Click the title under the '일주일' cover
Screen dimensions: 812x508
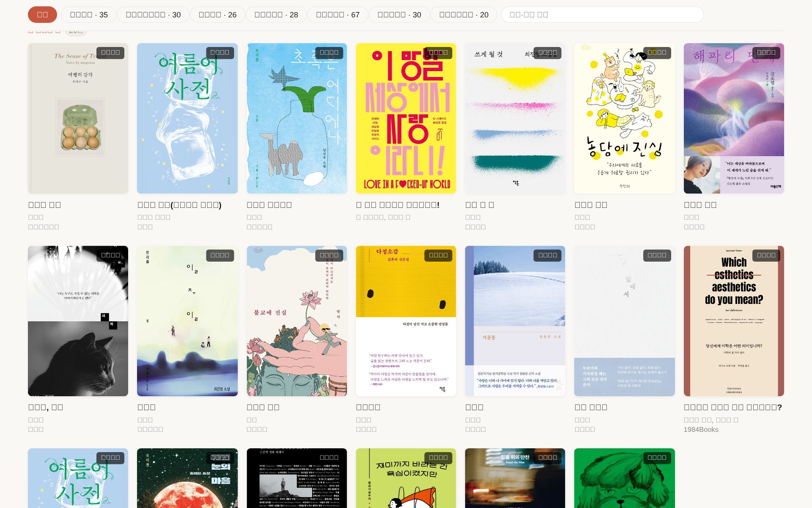pos(146,407)
